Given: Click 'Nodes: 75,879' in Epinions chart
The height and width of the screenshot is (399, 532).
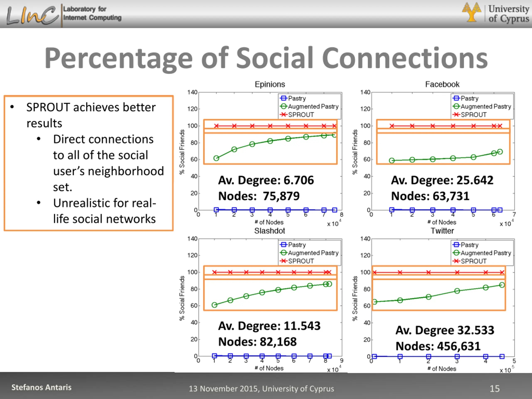Looking at the screenshot, I should click(x=259, y=196).
